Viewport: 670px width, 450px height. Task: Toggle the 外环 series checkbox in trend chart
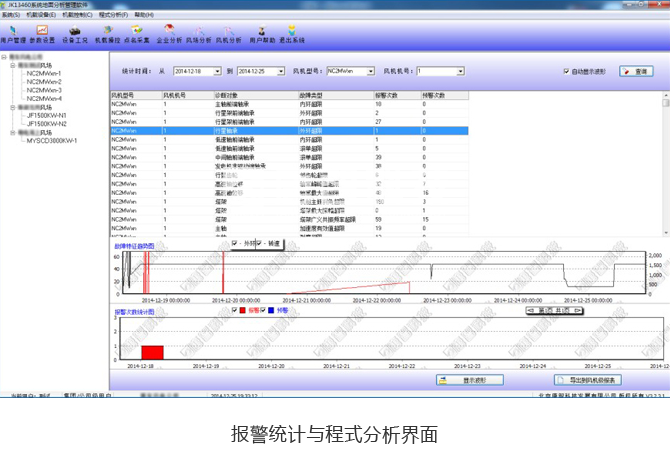[x=235, y=243]
